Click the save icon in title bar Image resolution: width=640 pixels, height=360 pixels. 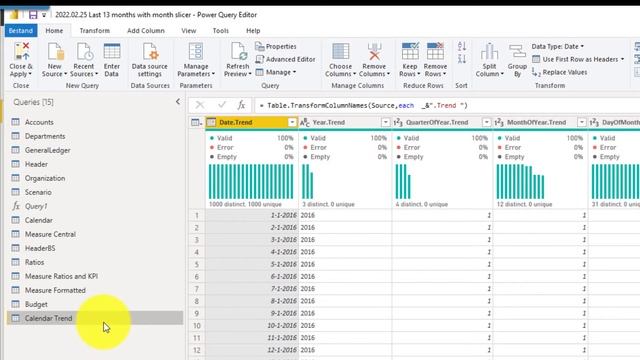pyautogui.click(x=33, y=15)
